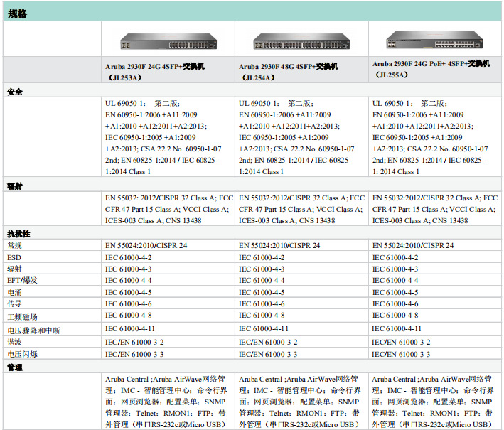Click EN 55024:2010/CISPR 24 in the JL254A column

[279, 245]
